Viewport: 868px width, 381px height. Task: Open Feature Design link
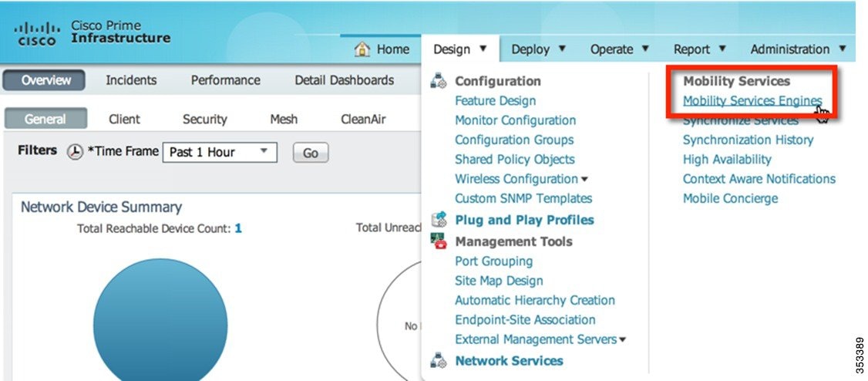(496, 101)
